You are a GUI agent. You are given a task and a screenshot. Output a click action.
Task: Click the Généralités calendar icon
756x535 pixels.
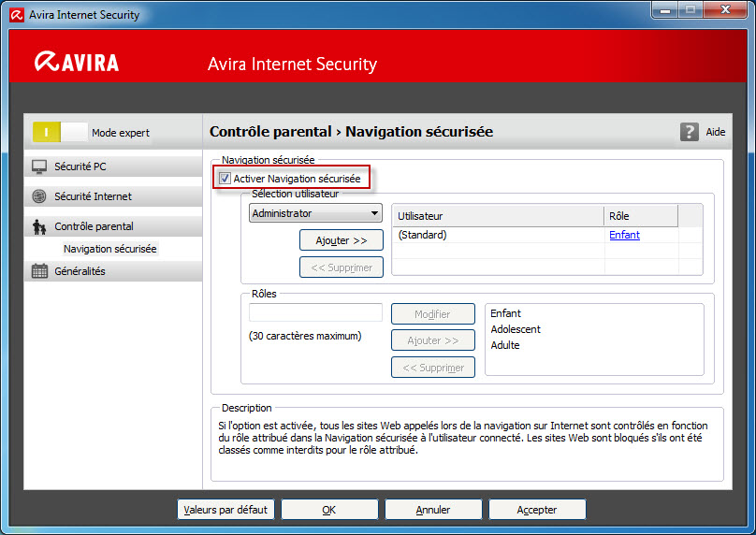(x=39, y=271)
